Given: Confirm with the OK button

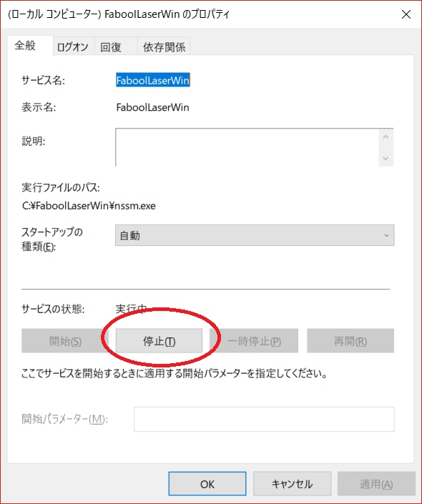Looking at the screenshot, I should click(207, 484).
